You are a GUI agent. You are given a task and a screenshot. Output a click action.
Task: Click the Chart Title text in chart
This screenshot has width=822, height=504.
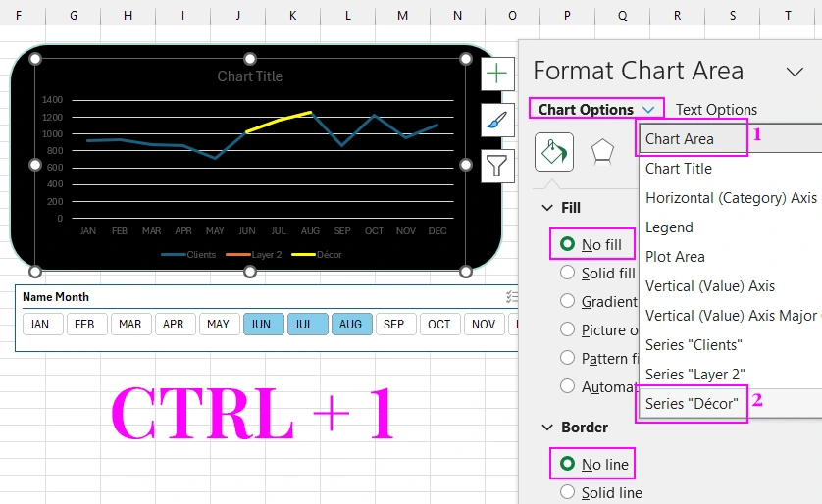pos(249,76)
